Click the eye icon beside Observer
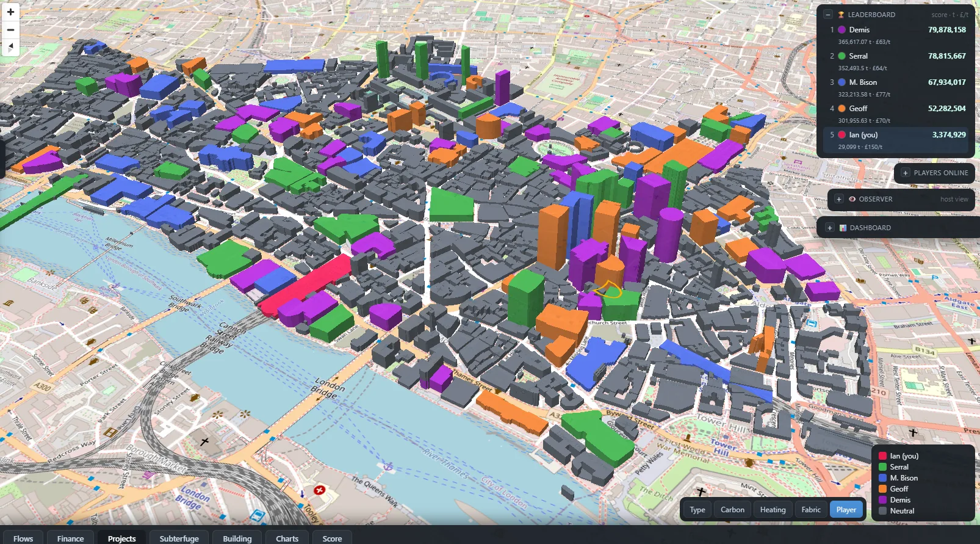 [x=852, y=199]
